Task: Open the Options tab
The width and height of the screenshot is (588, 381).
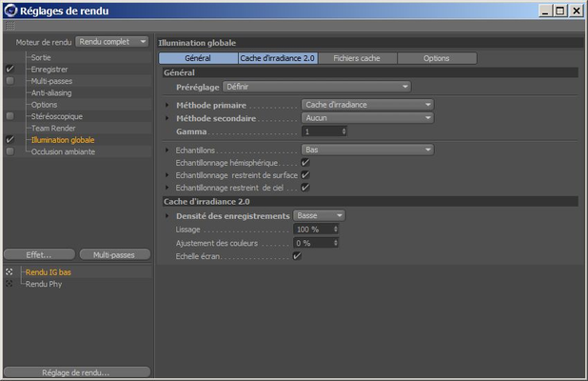Action: click(437, 58)
